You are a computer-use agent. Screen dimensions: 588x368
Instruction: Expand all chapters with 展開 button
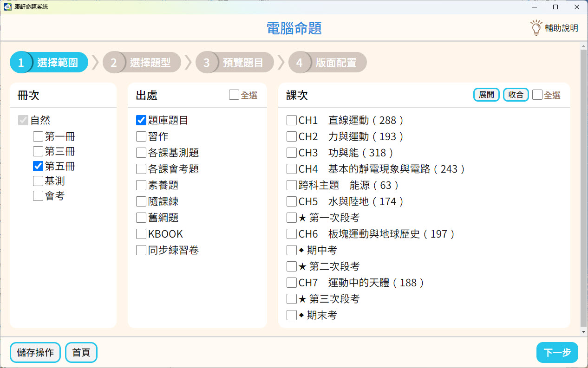point(486,95)
